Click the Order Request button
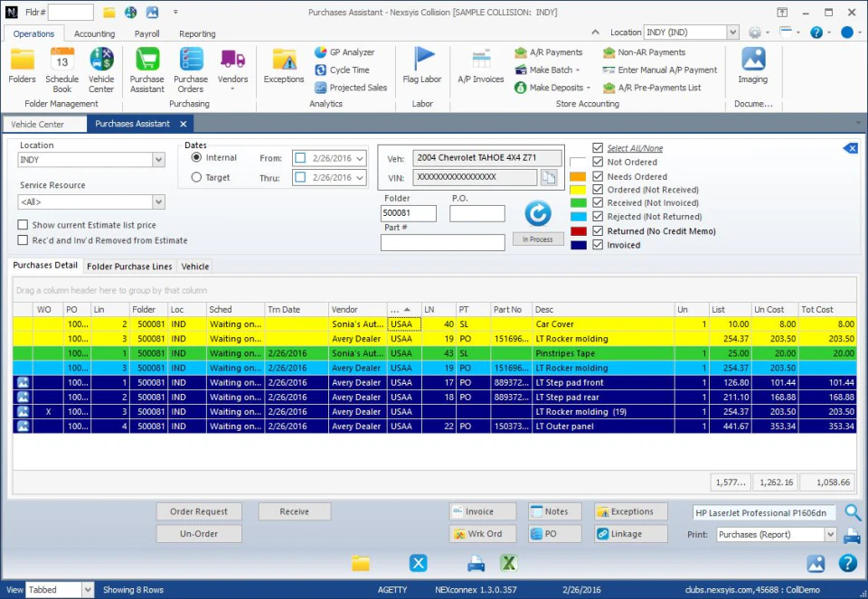868x599 pixels. [x=199, y=511]
